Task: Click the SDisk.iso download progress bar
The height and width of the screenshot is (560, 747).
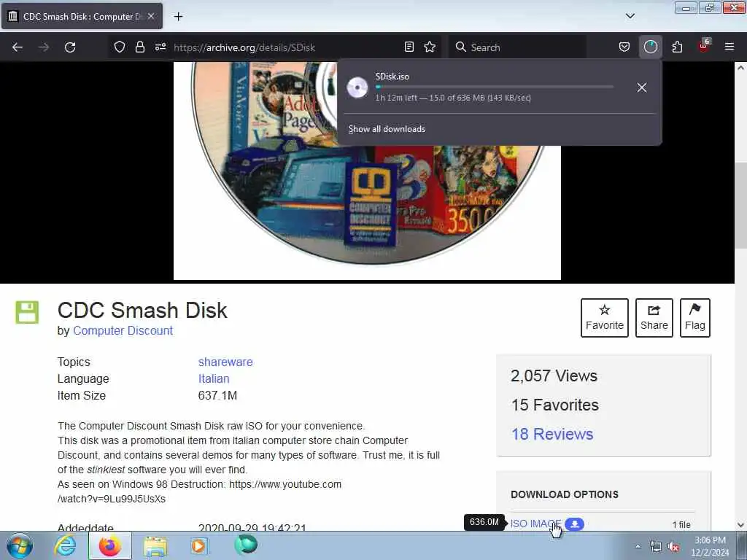Action: (495, 87)
